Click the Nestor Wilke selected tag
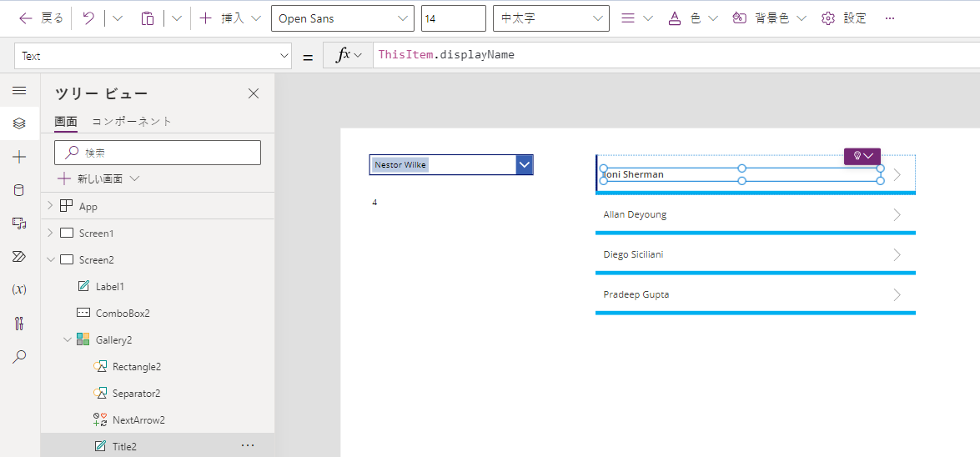This screenshot has height=457, width=980. point(400,165)
